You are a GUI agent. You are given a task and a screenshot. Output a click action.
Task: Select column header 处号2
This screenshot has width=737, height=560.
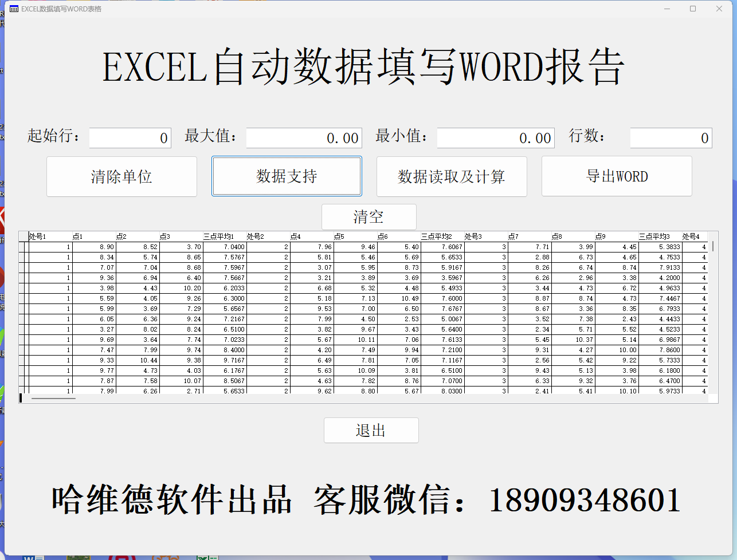(268, 236)
